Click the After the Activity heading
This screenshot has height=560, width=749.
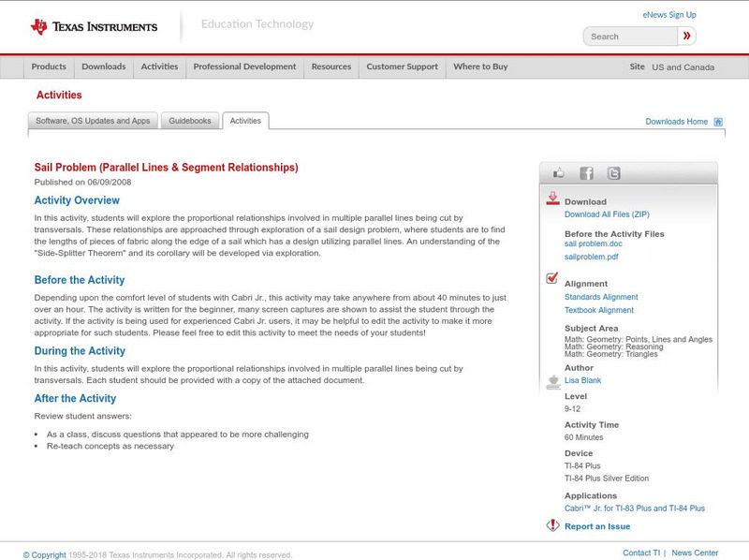click(75, 399)
